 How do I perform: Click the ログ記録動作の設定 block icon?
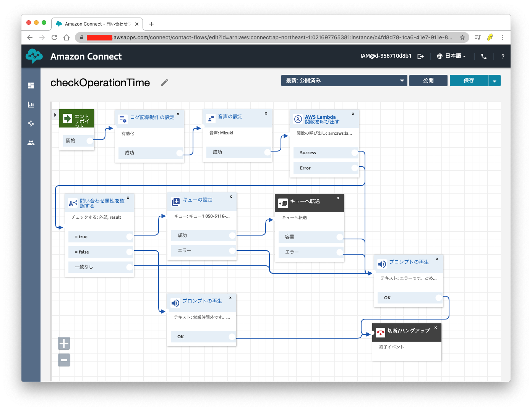[x=123, y=119]
